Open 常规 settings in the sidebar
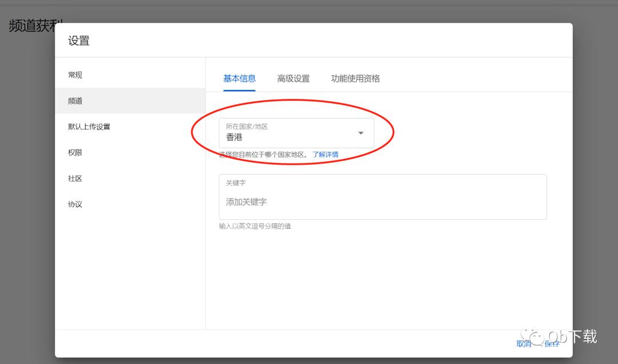Screen dimensions: 618x364 tap(74, 74)
